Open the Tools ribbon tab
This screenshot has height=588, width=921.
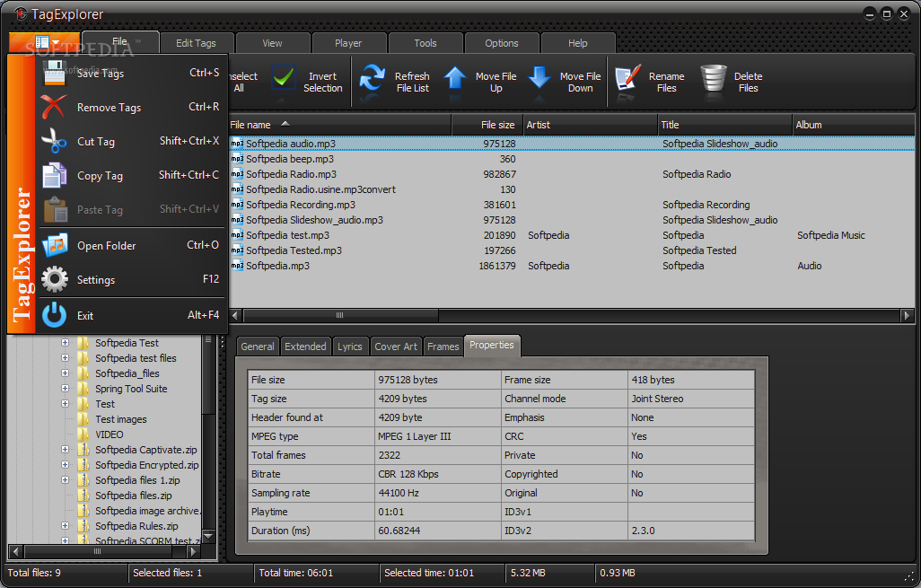pyautogui.click(x=425, y=43)
